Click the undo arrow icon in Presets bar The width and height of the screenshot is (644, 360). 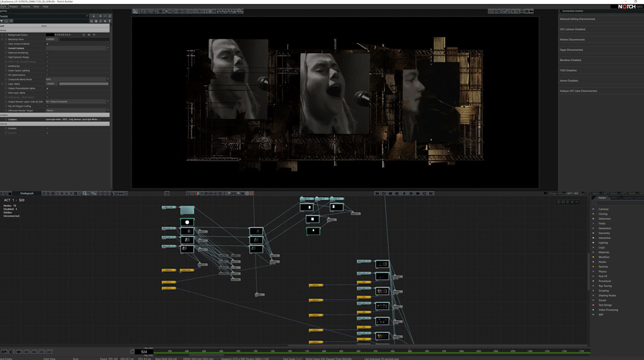[110, 16]
